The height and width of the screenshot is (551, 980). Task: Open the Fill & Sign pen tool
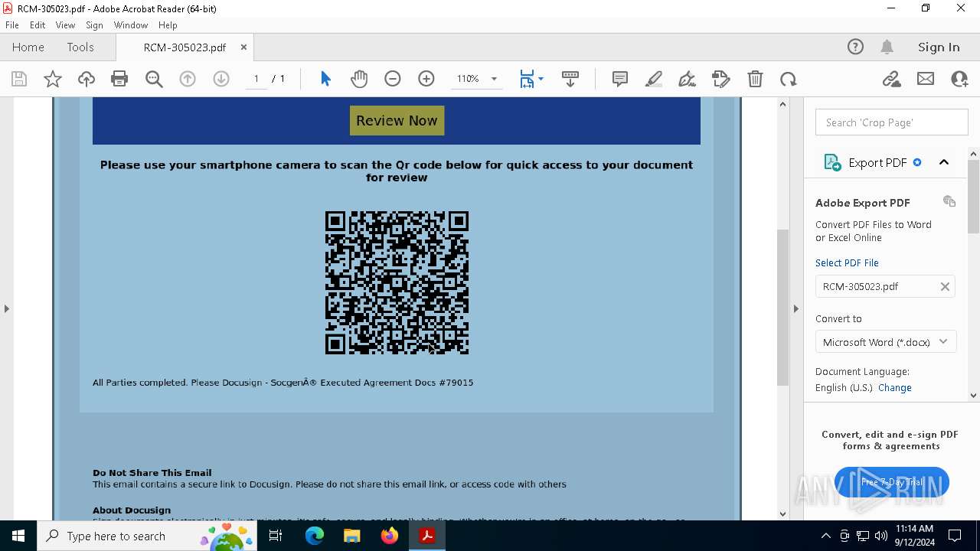coord(688,79)
